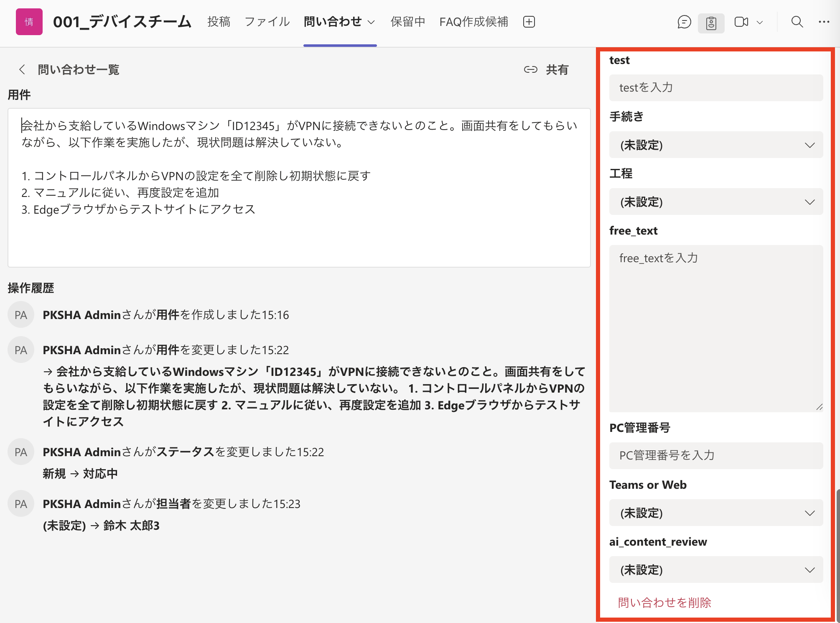Click the 新規 → 対応中 status change text
This screenshot has height=623, width=840.
pyautogui.click(x=80, y=474)
